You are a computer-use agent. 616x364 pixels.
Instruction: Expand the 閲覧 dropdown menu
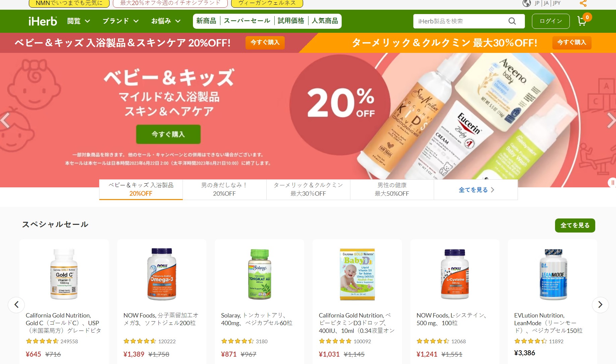pos(79,21)
